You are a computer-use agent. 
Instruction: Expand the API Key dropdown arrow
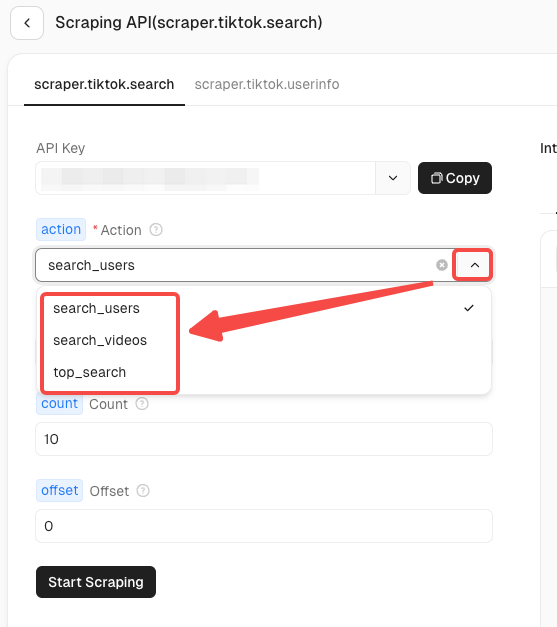click(x=393, y=178)
